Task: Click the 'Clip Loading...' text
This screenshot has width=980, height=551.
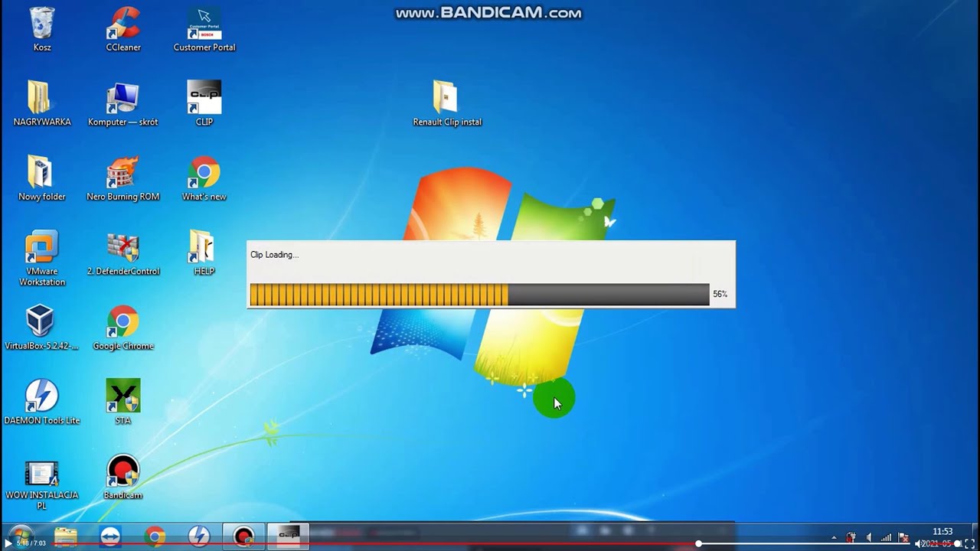Action: (274, 255)
